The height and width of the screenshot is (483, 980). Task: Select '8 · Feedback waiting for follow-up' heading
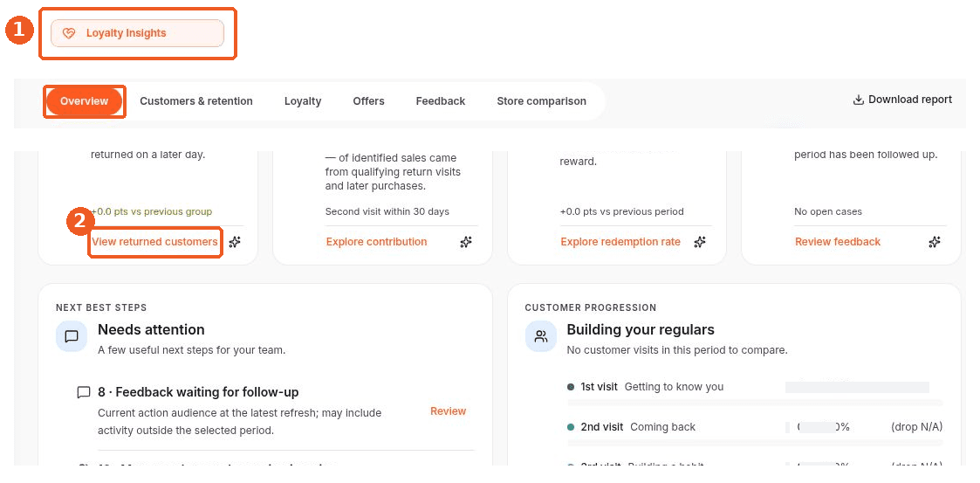198,392
